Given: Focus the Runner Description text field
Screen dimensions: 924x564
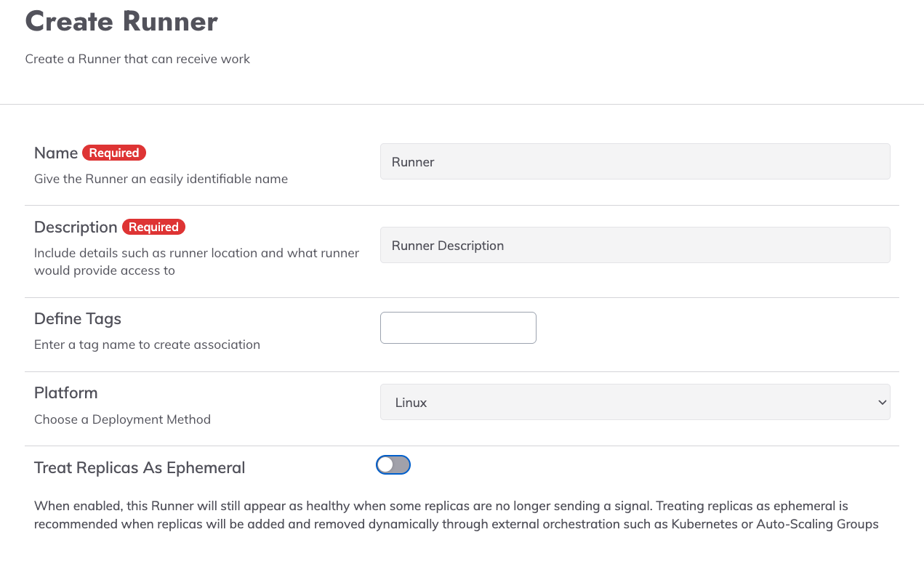Looking at the screenshot, I should pos(635,246).
